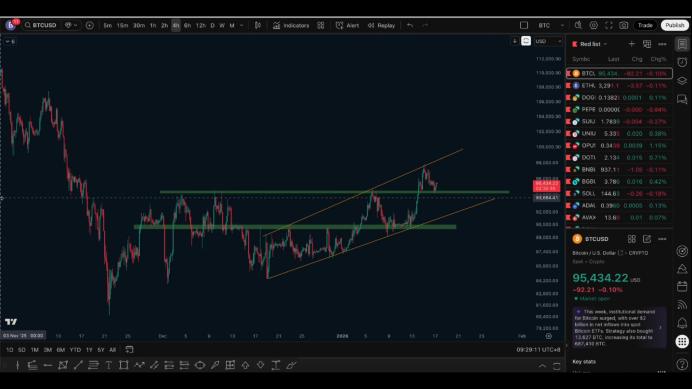The height and width of the screenshot is (389, 692).
Task: Select the 5m timeframe
Action: click(108, 26)
